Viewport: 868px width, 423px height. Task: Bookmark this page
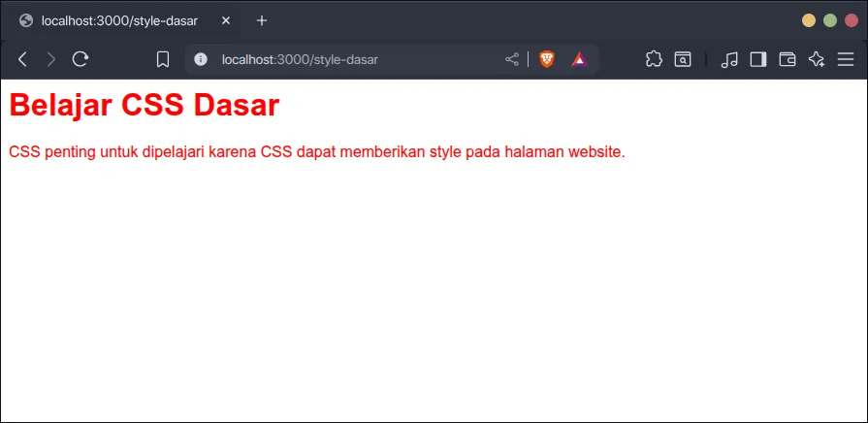coord(163,59)
